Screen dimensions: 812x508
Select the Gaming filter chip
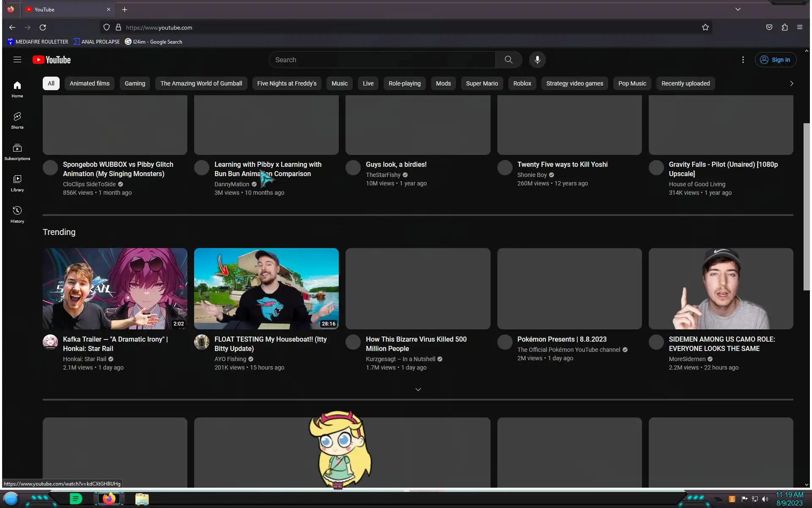134,83
